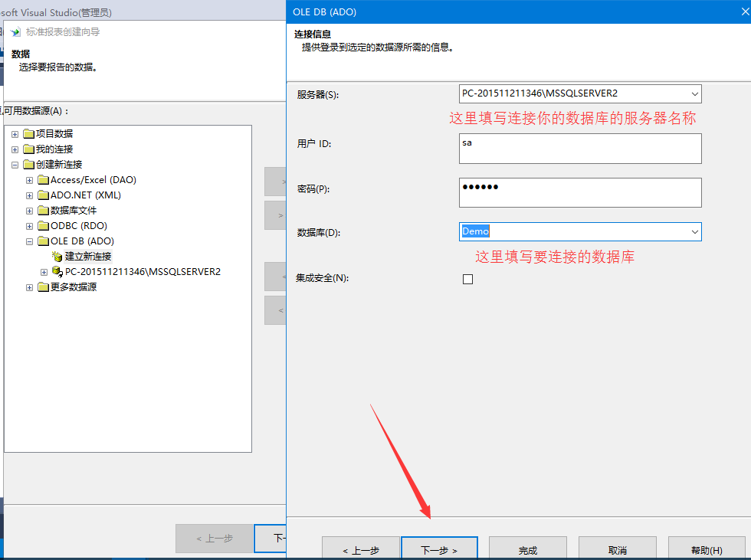751x560 pixels.
Task: Collapse the OLE DB (ADO) node
Action: [29, 241]
